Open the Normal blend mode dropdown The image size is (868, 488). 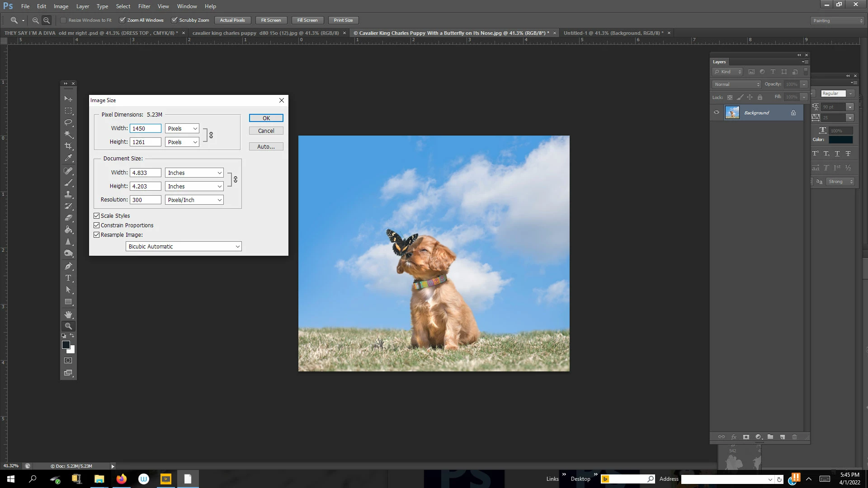[736, 84]
